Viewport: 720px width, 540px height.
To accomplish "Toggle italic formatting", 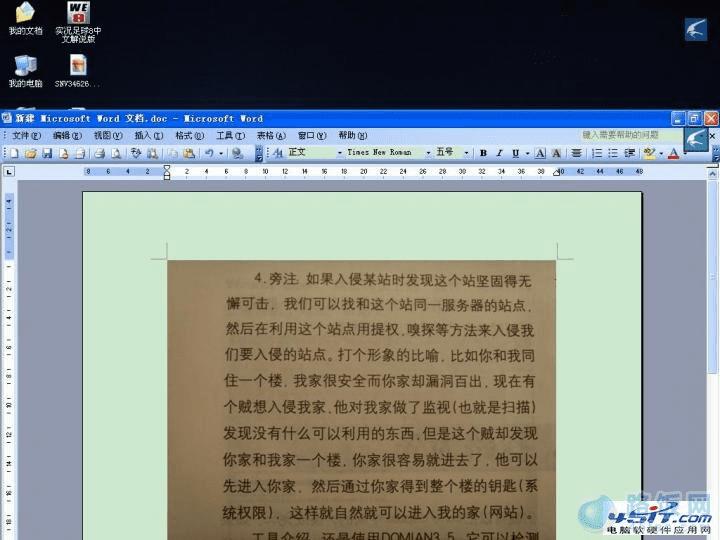I will [x=499, y=153].
